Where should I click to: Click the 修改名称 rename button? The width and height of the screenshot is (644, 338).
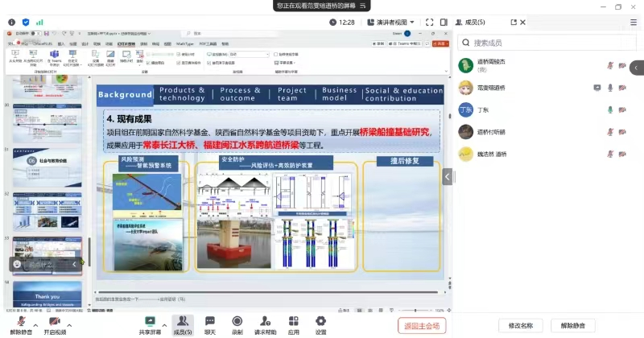click(521, 325)
